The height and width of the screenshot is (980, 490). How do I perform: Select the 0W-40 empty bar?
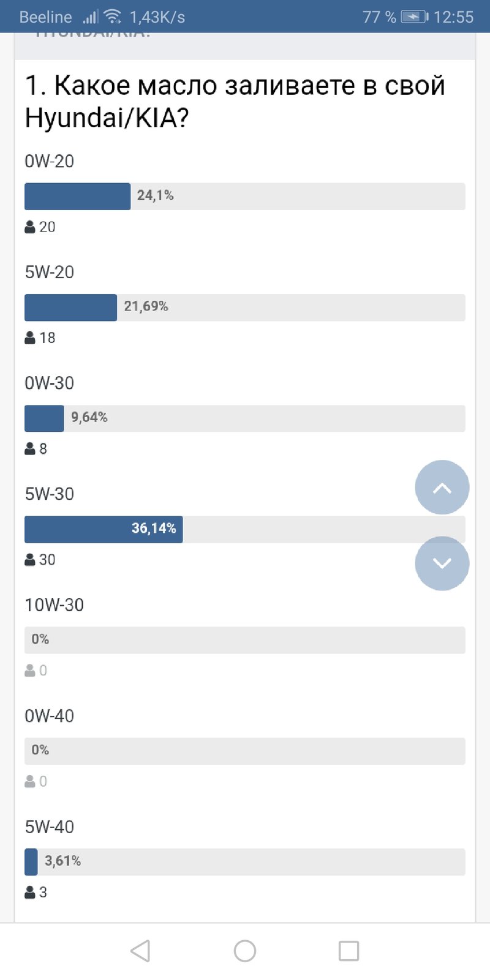point(245,751)
